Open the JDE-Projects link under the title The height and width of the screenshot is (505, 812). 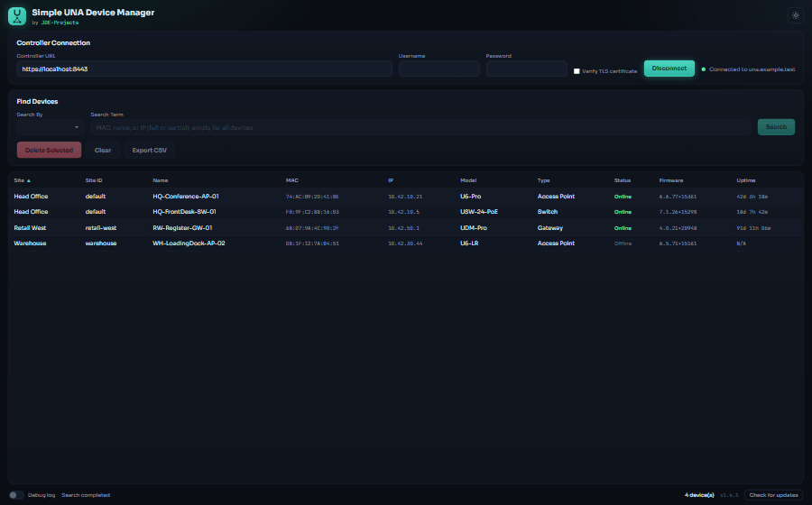click(x=60, y=23)
